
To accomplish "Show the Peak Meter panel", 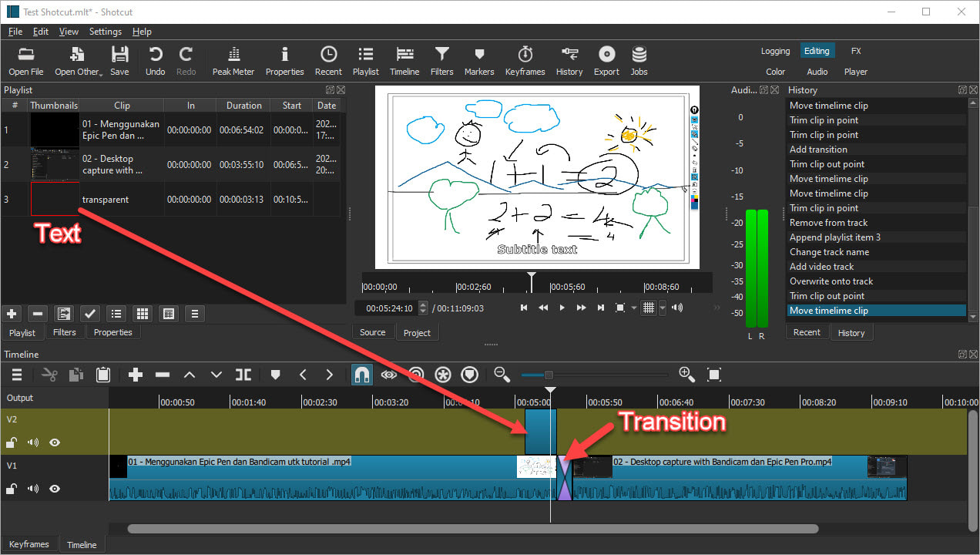I will click(x=233, y=61).
